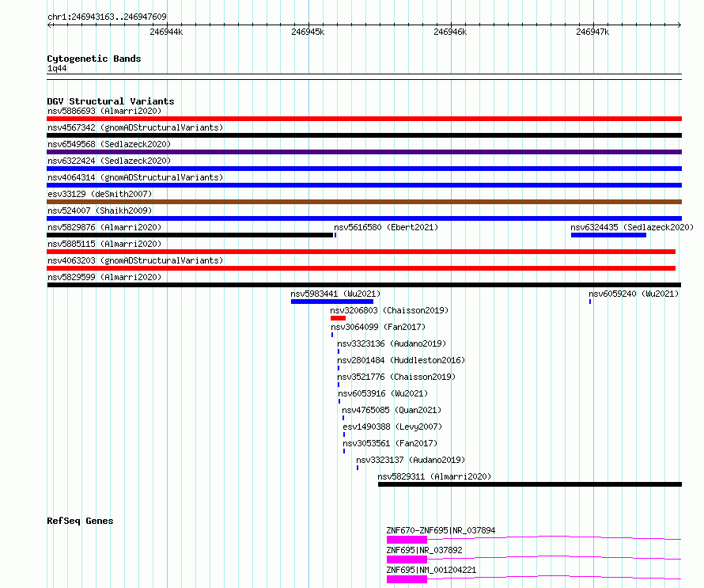Click the red nsv4063203 variant bar
704x588 pixels.
point(361,268)
